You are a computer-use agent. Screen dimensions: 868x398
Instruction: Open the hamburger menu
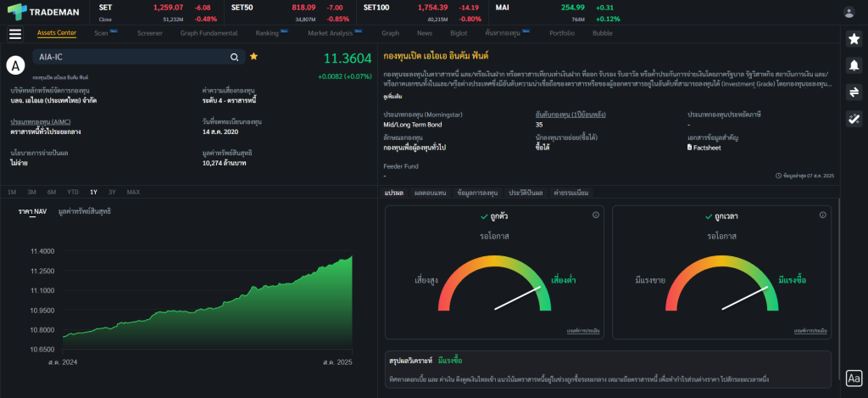click(x=14, y=34)
